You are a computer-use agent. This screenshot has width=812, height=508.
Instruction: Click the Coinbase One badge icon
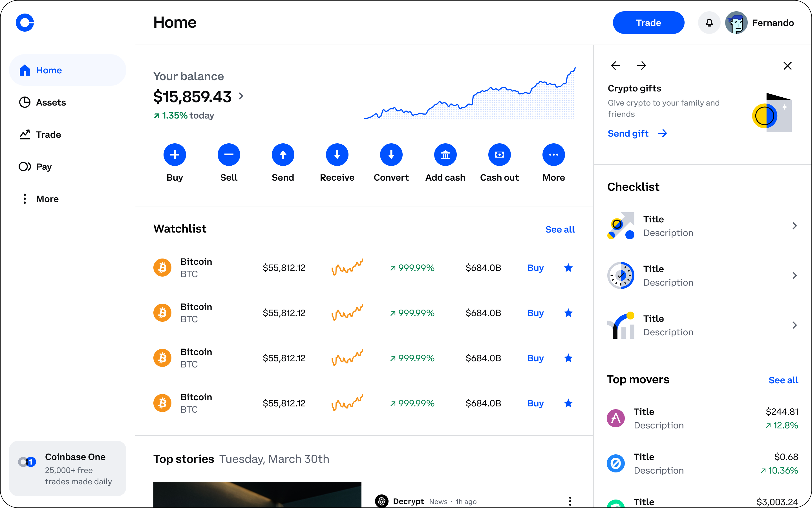[27, 462]
